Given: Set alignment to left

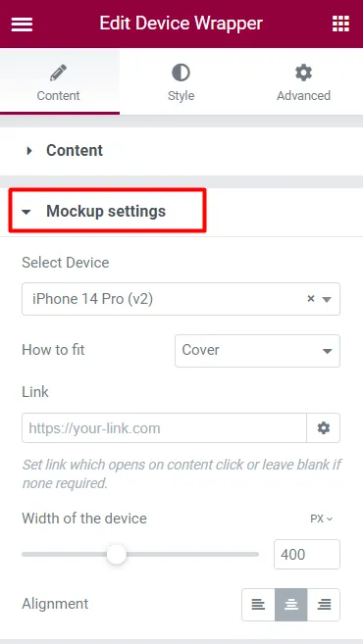Looking at the screenshot, I should (258, 604).
